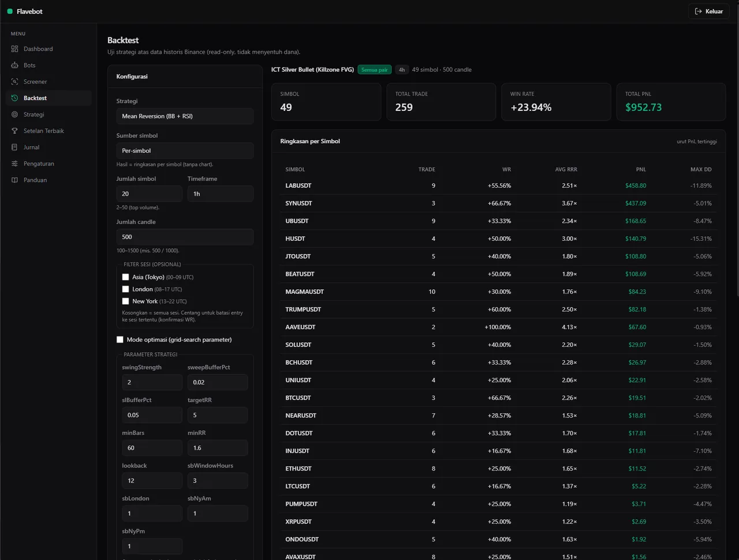Sort by the PNL column header
This screenshot has height=560, width=739.
pos(641,169)
